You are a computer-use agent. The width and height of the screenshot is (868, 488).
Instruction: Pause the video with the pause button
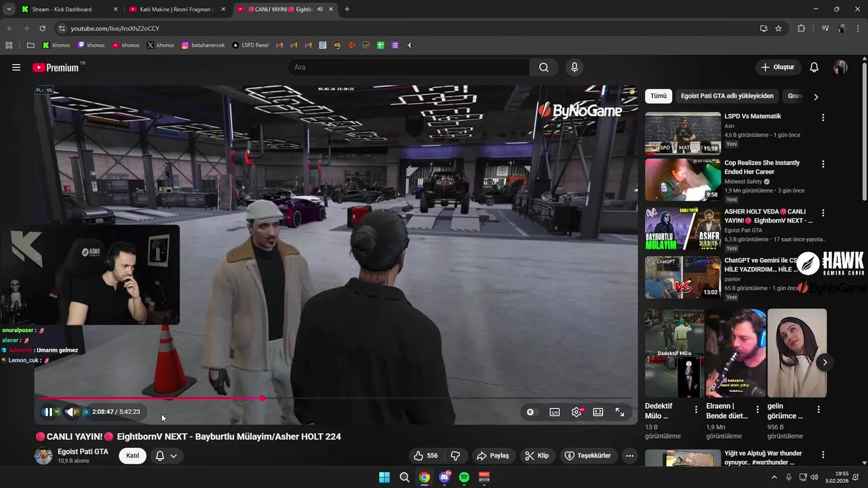(x=48, y=412)
